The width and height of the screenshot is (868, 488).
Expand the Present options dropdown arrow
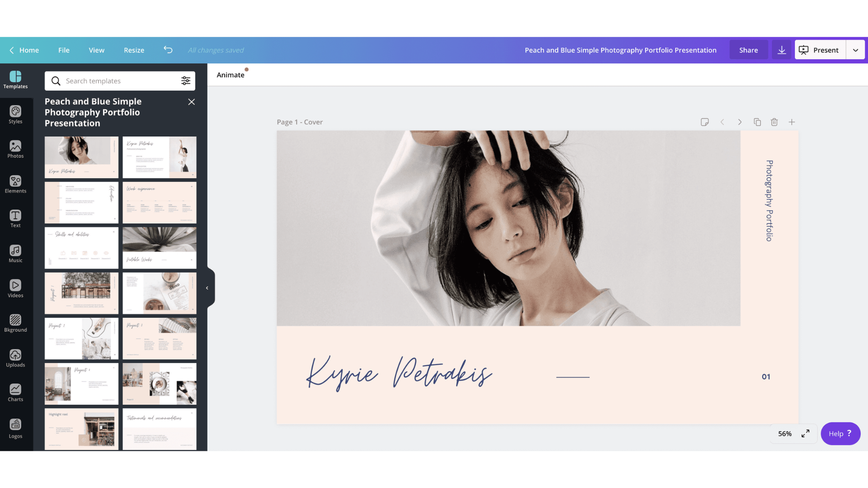click(x=855, y=50)
